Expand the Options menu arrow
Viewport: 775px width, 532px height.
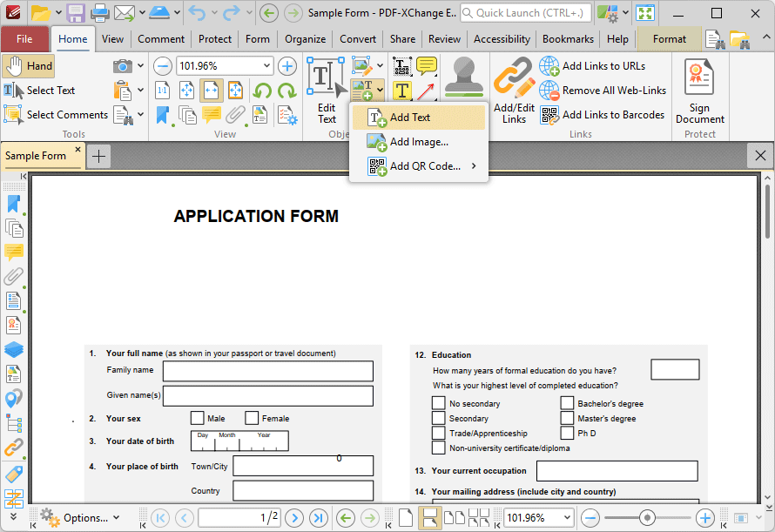(117, 518)
